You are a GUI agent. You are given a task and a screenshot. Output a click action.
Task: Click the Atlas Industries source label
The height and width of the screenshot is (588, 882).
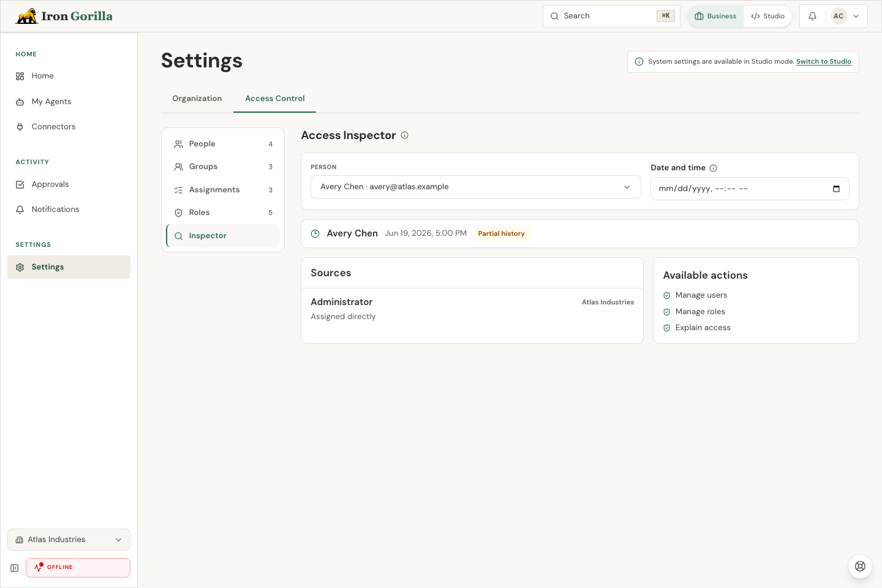coord(608,302)
